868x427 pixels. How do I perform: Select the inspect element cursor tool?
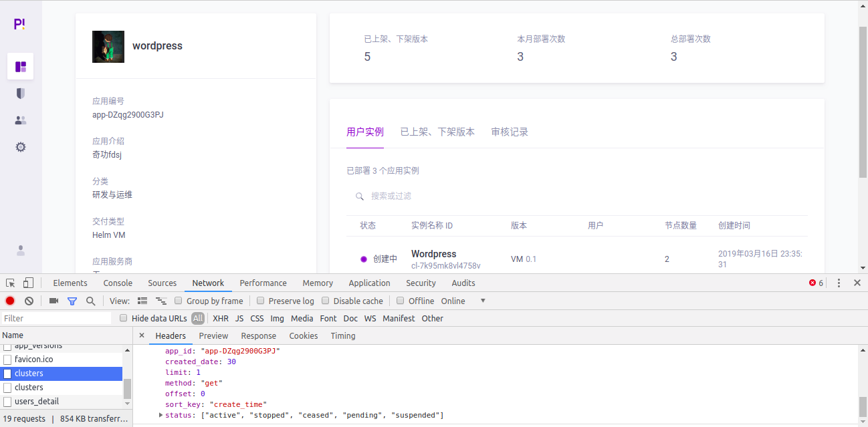click(10, 283)
